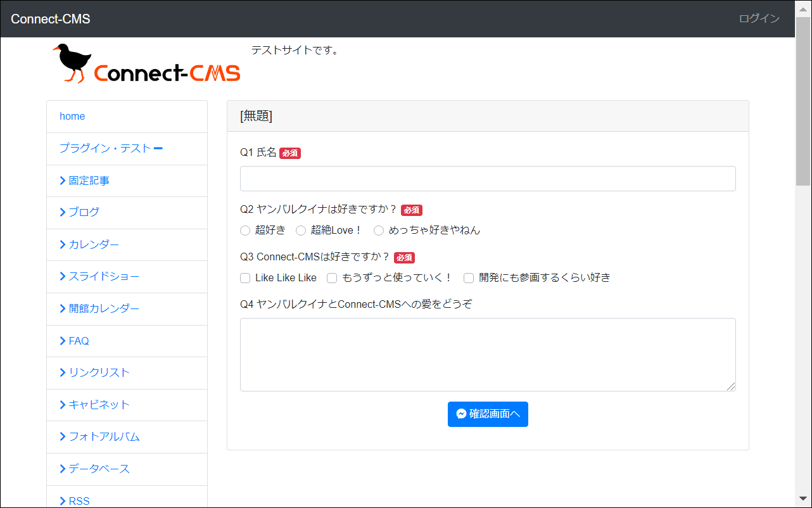Viewport: 812px width, 508px height.
Task: Click the Q2 ヤンバルクイナは好きですか？ label
Action: [319, 210]
